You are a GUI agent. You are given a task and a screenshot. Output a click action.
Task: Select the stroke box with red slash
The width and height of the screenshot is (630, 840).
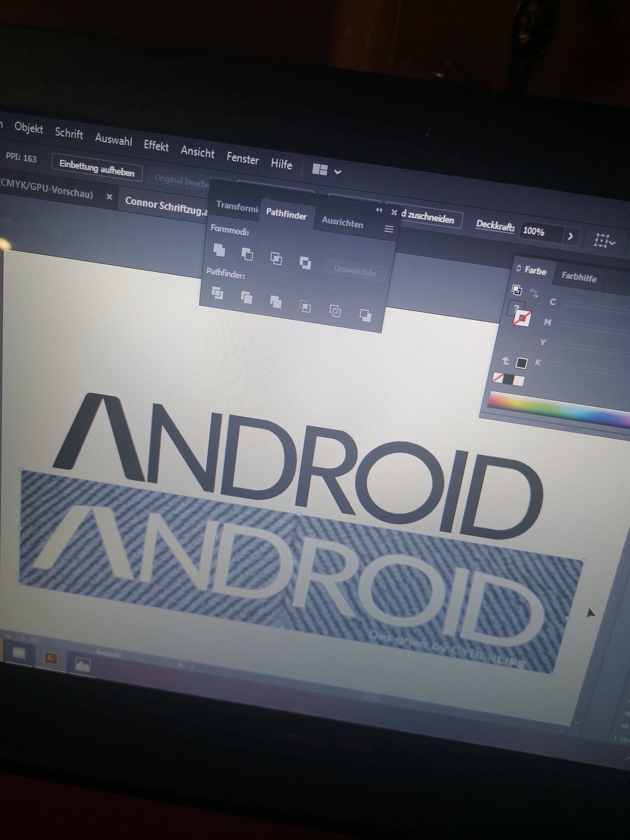(x=522, y=318)
